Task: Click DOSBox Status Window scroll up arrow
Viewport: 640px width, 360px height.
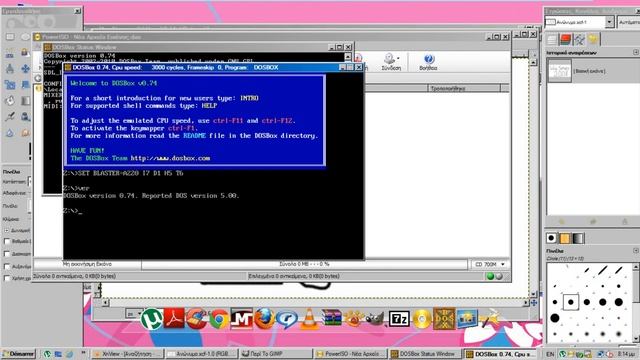Action: pos(348,57)
